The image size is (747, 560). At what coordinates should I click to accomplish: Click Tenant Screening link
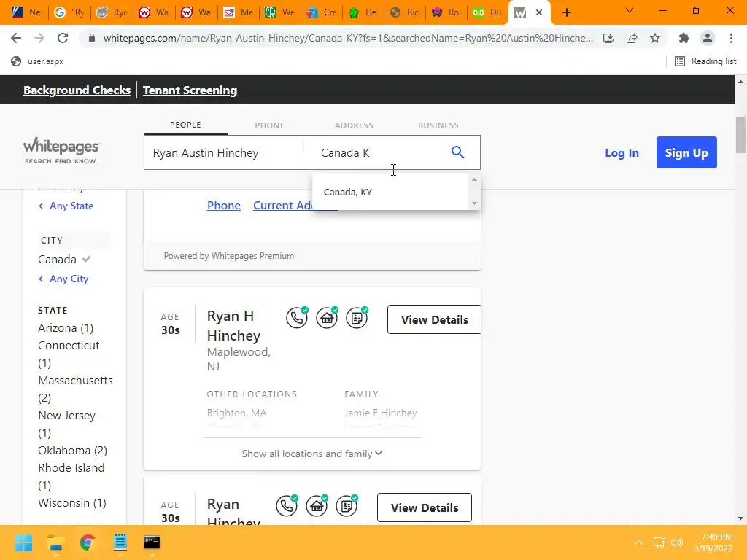click(190, 90)
